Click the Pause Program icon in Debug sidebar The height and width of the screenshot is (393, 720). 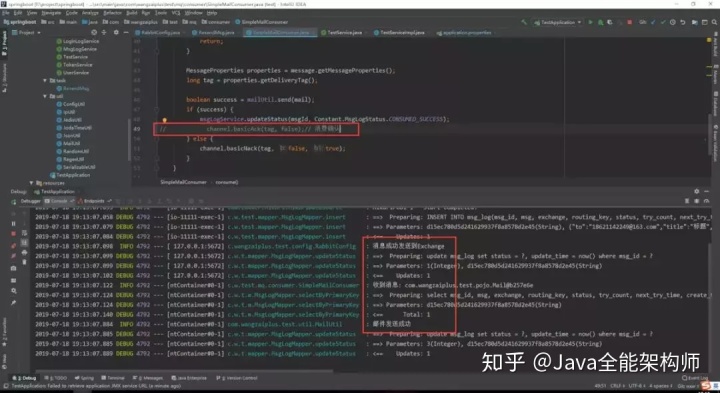[13, 224]
